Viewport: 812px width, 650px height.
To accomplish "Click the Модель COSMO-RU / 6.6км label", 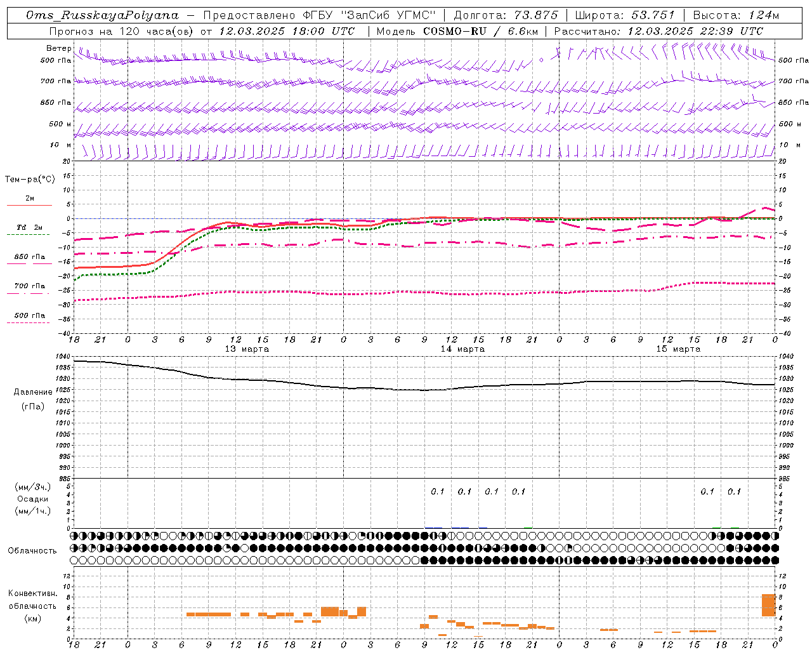I will click(x=456, y=31).
